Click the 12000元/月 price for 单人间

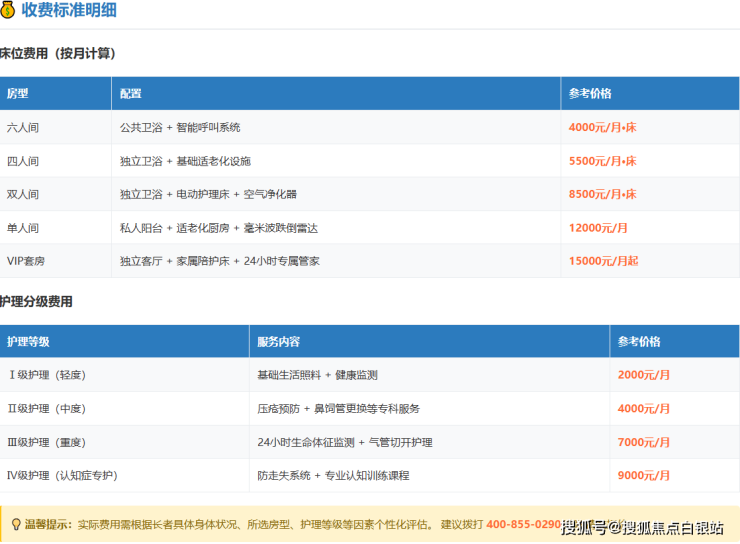click(598, 228)
